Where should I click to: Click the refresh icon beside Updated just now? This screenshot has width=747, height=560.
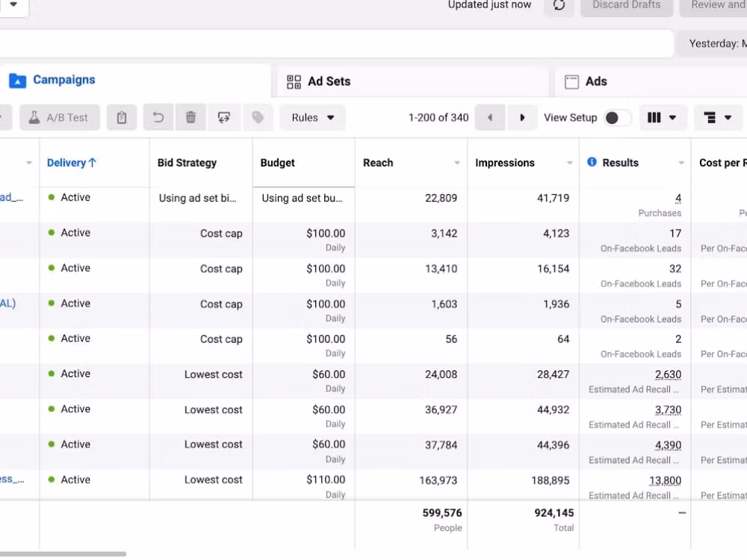coord(559,5)
